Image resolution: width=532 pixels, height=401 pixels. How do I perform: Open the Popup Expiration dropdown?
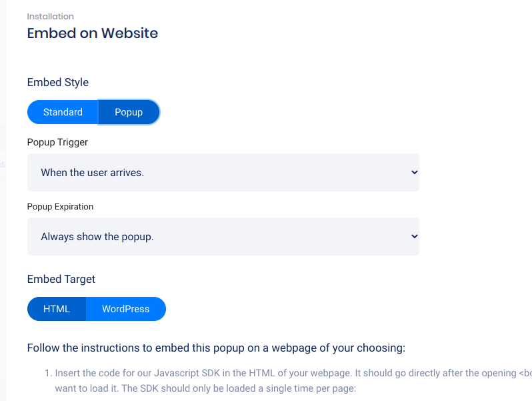(223, 236)
